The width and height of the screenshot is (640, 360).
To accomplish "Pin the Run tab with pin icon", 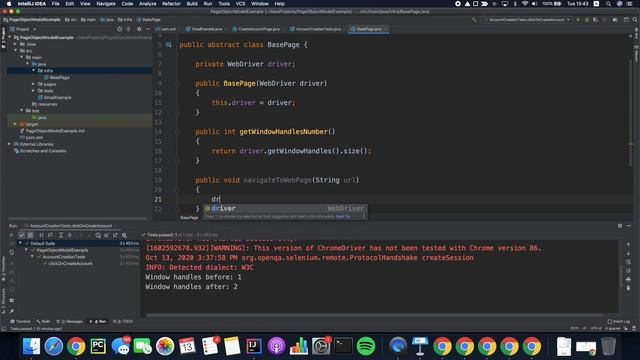I will (11, 311).
